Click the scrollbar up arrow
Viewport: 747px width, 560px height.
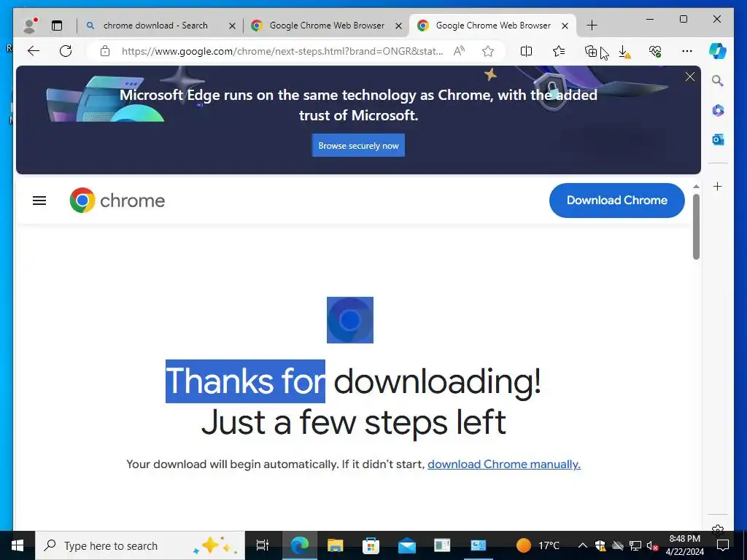[x=696, y=186]
